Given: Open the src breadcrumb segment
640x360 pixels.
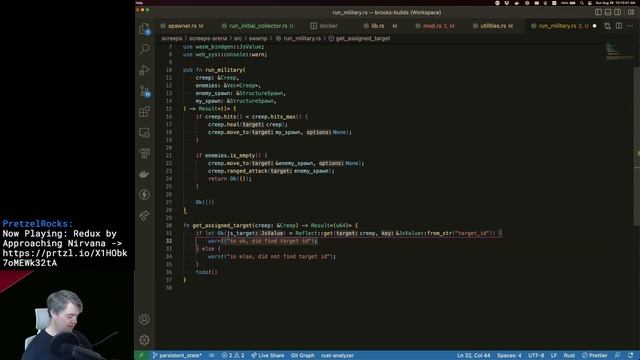Looking at the screenshot, I should click(238, 38).
